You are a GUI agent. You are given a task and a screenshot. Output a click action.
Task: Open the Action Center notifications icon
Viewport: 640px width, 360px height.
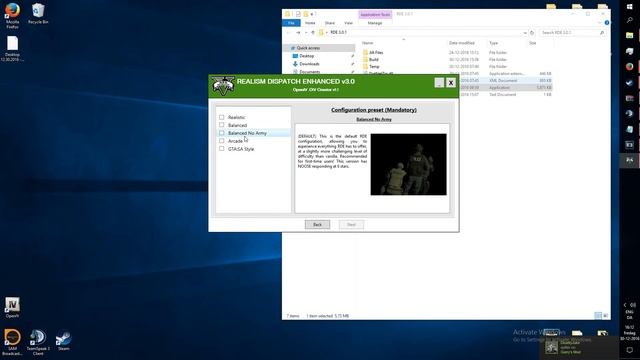[x=629, y=350]
